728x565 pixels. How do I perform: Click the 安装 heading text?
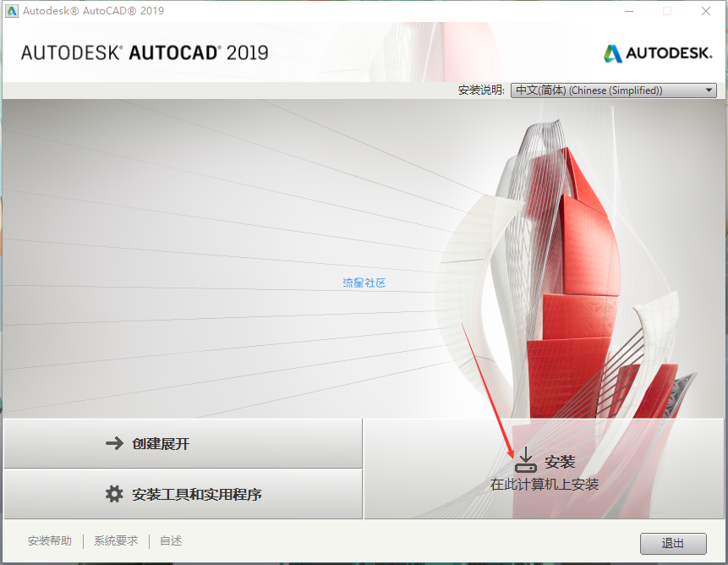560,462
